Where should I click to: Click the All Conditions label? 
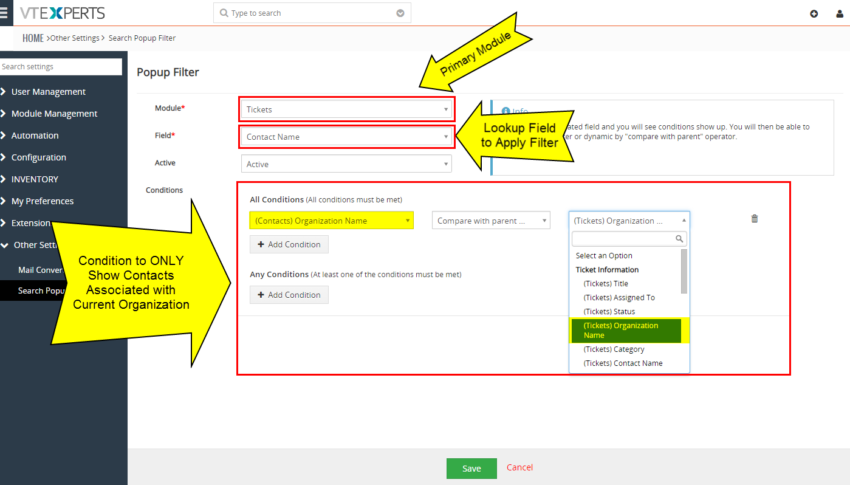click(276, 199)
